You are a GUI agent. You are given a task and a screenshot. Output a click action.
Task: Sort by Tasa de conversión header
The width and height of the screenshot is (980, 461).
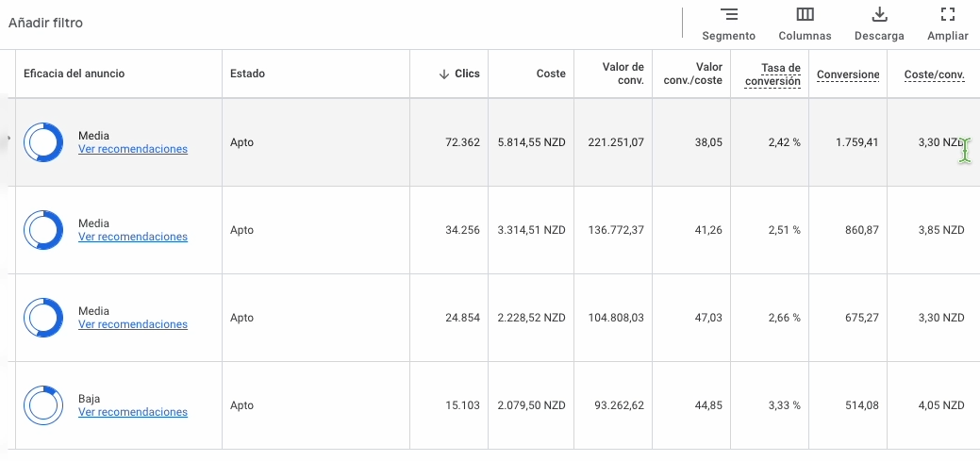coord(772,74)
